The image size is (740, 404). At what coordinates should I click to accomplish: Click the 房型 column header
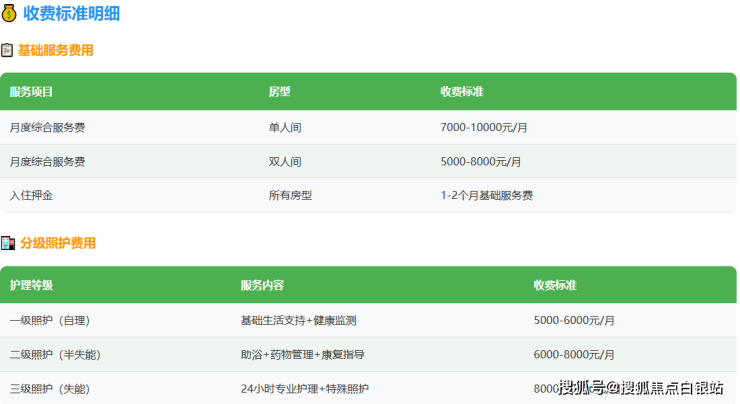(x=279, y=91)
